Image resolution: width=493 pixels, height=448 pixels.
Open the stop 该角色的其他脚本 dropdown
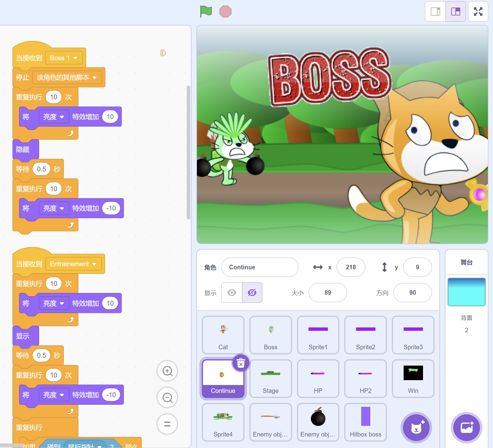[x=95, y=78]
